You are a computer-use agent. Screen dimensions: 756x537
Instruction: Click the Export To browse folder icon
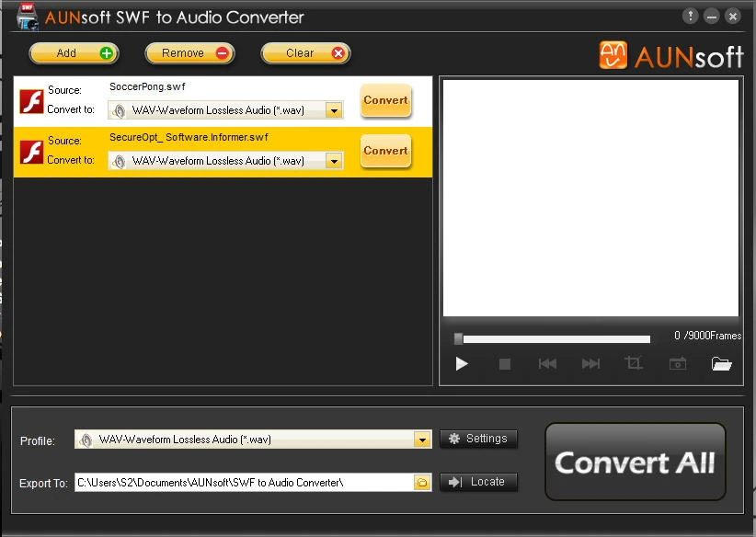(x=422, y=482)
